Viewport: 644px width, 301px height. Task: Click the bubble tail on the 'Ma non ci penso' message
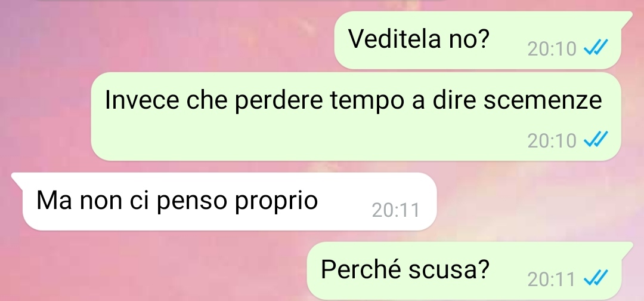coord(17,179)
